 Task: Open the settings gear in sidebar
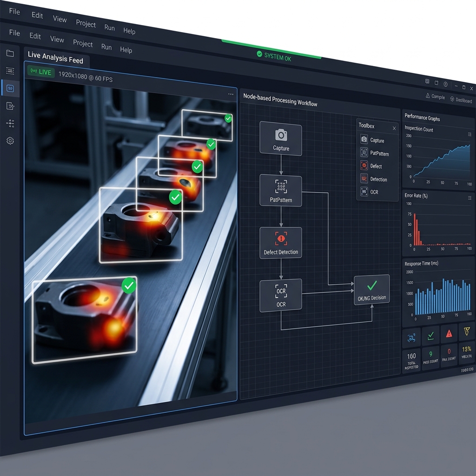tap(10, 141)
